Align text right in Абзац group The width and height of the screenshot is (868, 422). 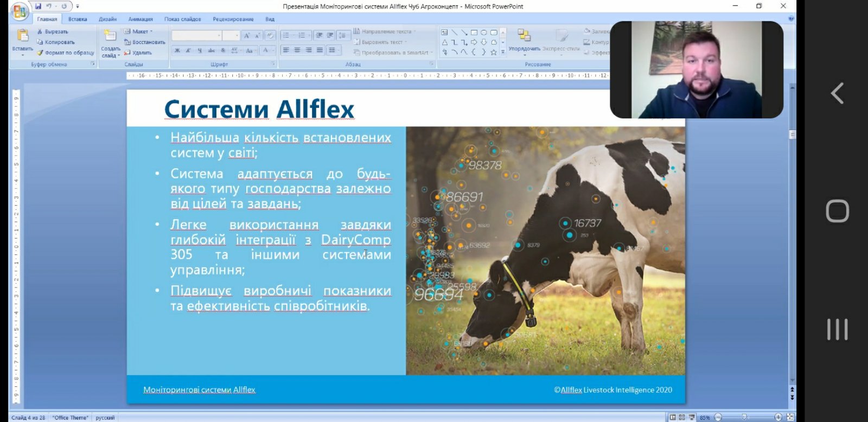pos(309,50)
